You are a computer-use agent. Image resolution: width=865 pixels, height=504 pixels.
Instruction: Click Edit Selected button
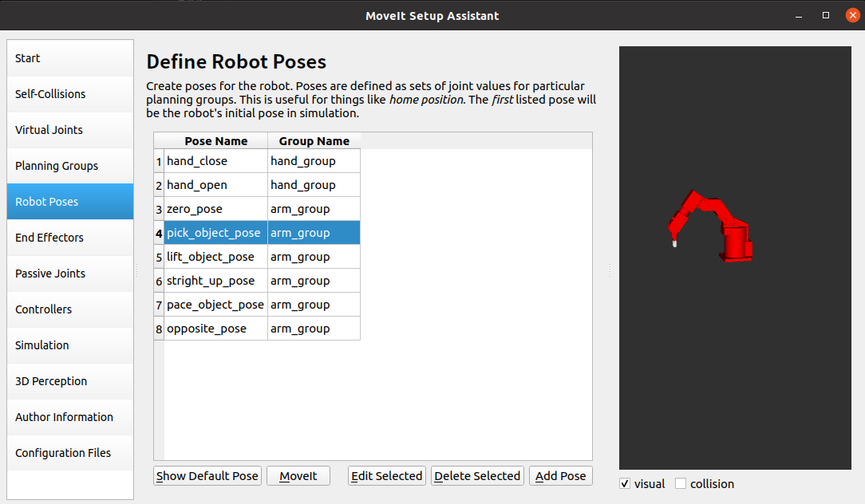pyautogui.click(x=387, y=476)
